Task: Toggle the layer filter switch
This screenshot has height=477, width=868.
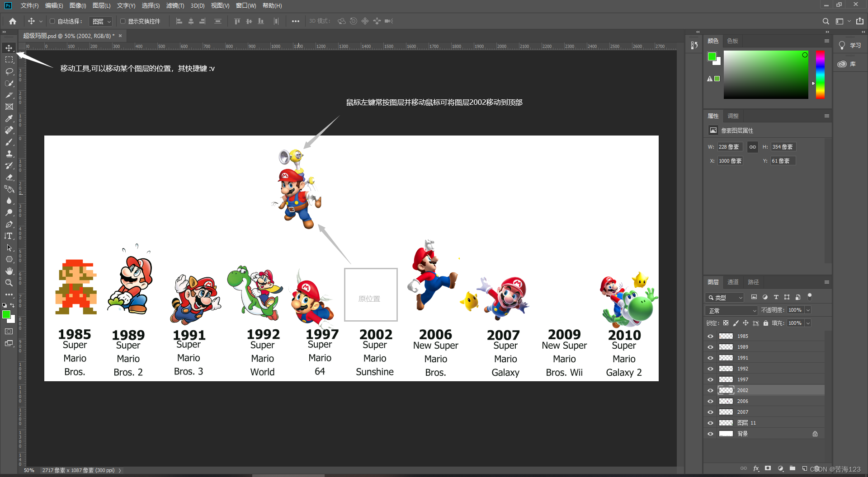Action: click(x=810, y=297)
